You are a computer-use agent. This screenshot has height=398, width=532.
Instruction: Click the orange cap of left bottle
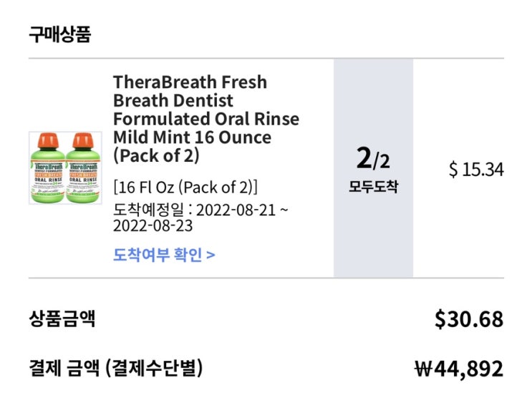coord(47,139)
